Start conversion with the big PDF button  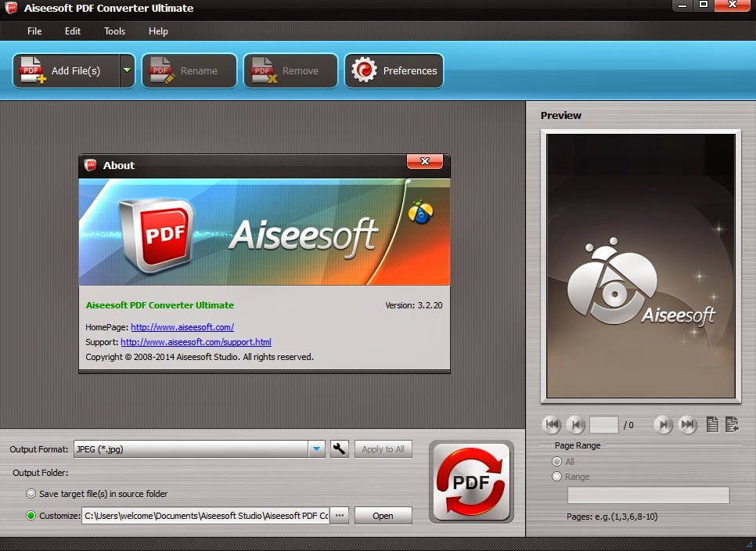pyautogui.click(x=472, y=482)
